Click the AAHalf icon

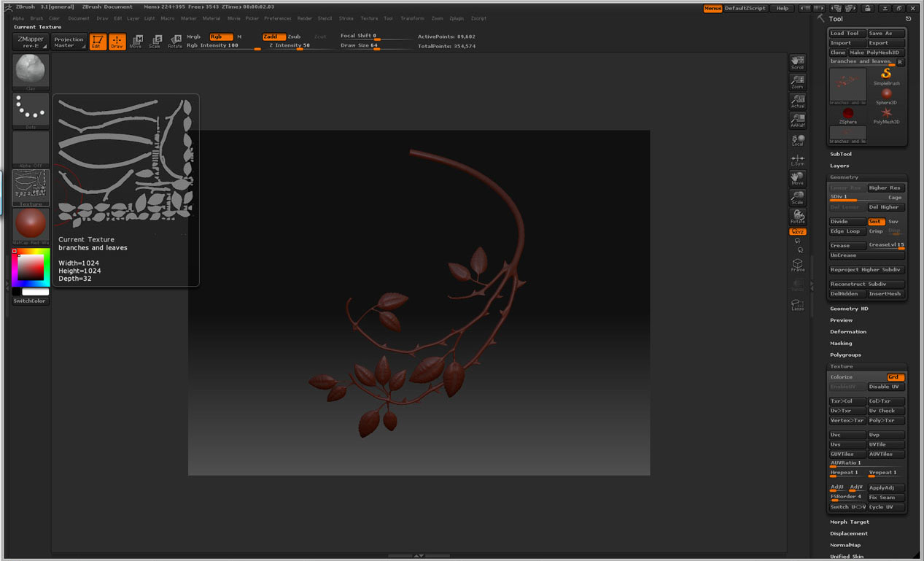(x=798, y=120)
